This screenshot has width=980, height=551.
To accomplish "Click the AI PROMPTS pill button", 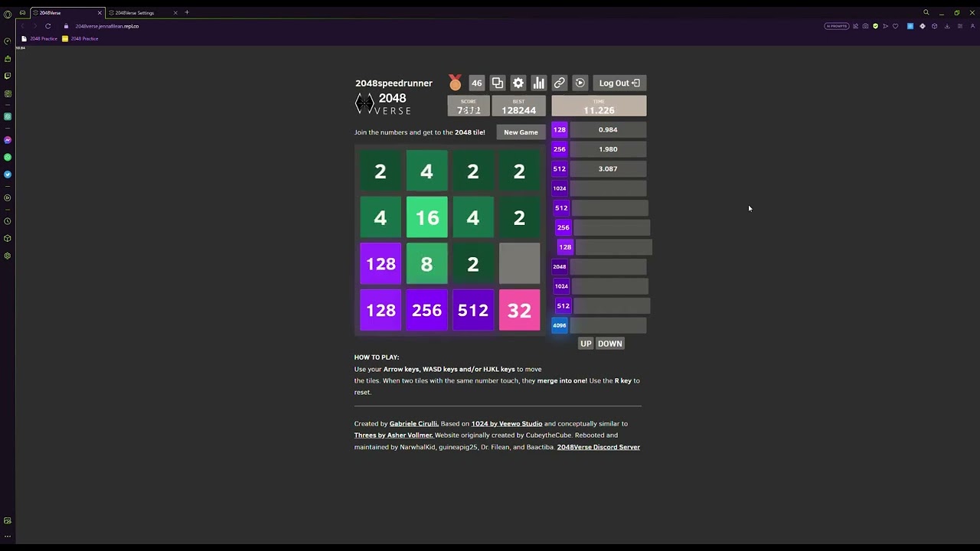I will (x=837, y=26).
